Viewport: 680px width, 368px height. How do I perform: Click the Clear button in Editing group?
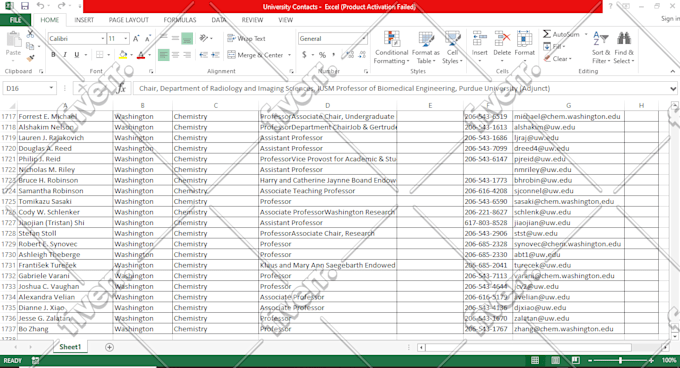(558, 59)
